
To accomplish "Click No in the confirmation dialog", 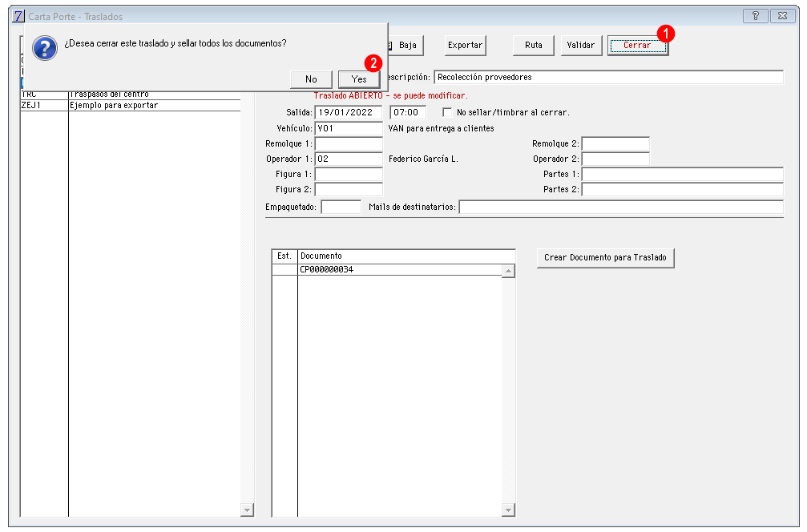I will point(311,79).
